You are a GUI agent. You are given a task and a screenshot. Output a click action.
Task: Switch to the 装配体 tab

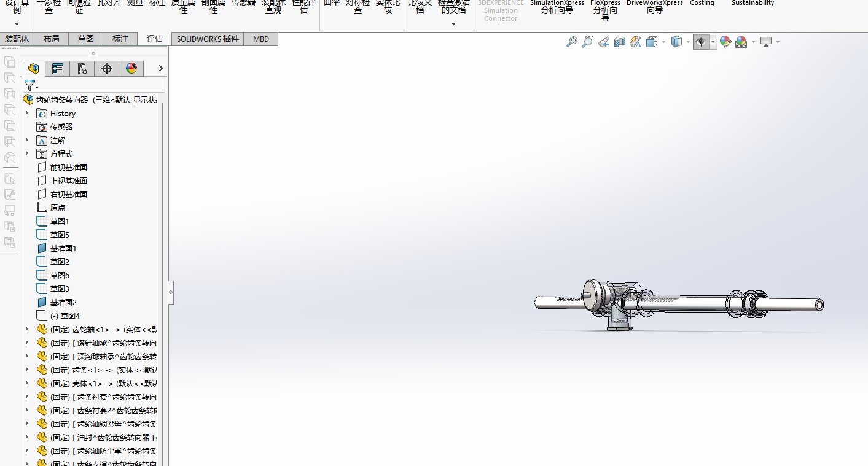[x=17, y=39]
